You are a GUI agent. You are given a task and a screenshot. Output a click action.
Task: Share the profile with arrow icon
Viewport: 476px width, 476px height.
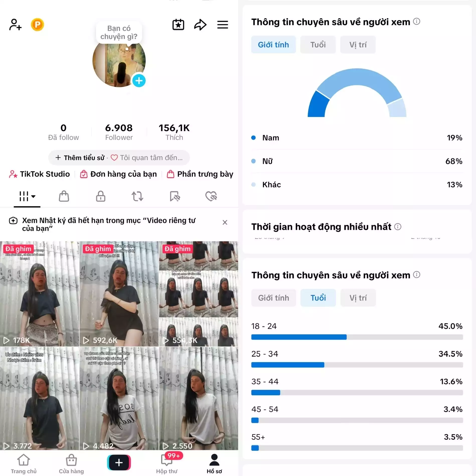pyautogui.click(x=200, y=25)
